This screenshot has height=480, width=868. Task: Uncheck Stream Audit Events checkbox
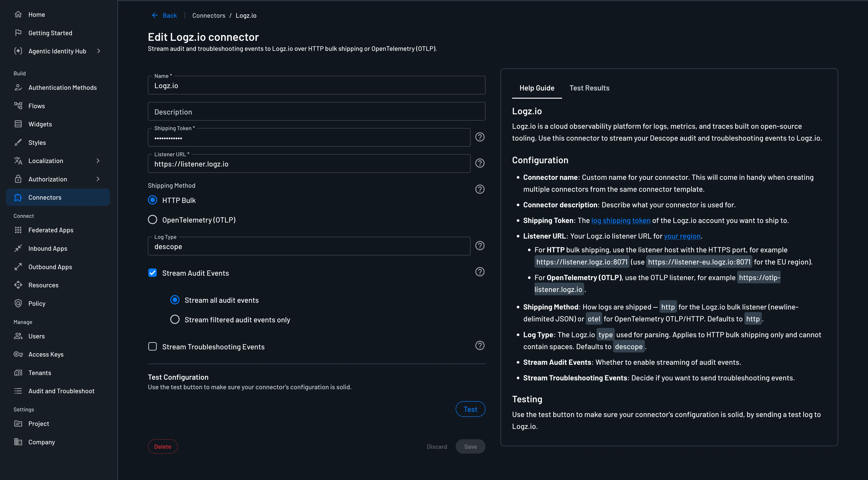pyautogui.click(x=153, y=273)
